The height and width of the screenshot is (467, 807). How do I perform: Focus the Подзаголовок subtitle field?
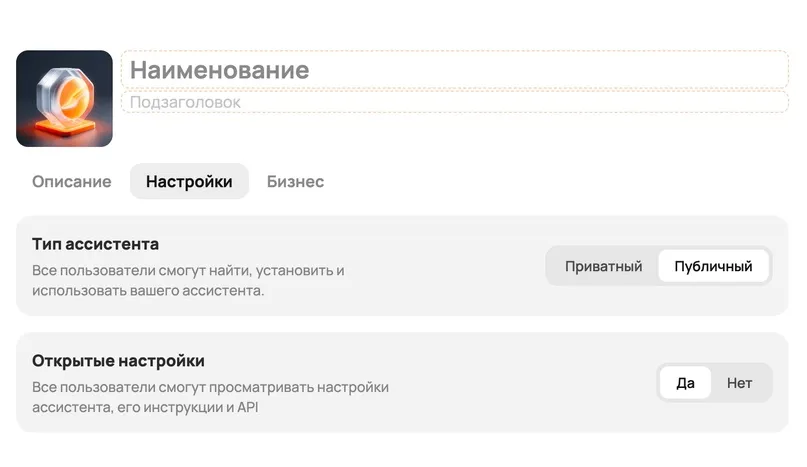[455, 102]
